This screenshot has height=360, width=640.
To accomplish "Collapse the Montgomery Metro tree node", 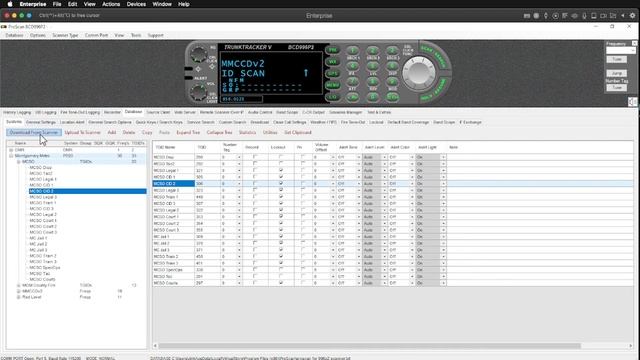I will pos(11,156).
